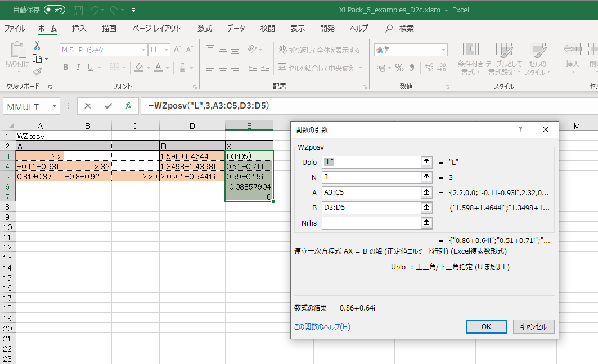Collapse dialog using Uplo range selector icon
This screenshot has height=364, width=598.
click(427, 163)
